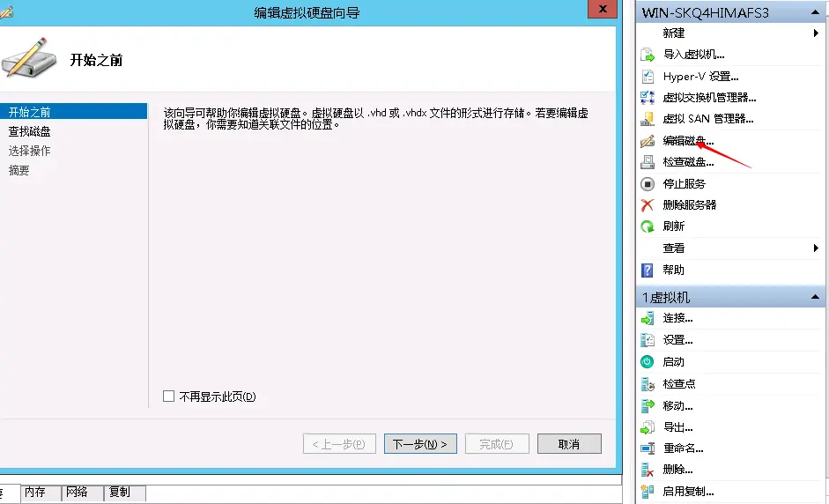
Task: Click 重命名... action text
Action: coord(683,448)
